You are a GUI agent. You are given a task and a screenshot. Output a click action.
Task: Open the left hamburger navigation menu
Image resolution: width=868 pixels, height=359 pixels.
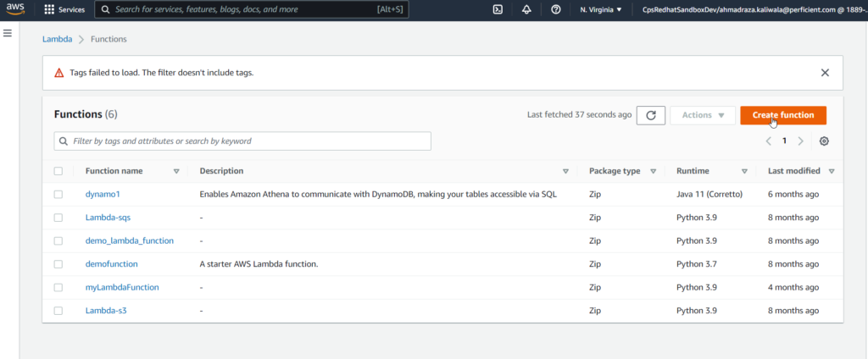point(8,33)
